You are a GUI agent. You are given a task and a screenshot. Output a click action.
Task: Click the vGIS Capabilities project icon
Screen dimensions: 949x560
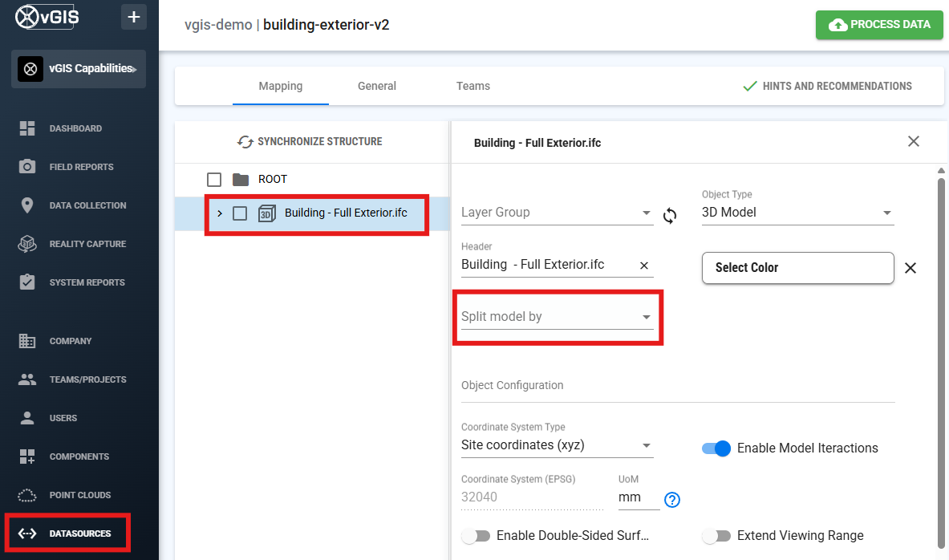pyautogui.click(x=30, y=69)
